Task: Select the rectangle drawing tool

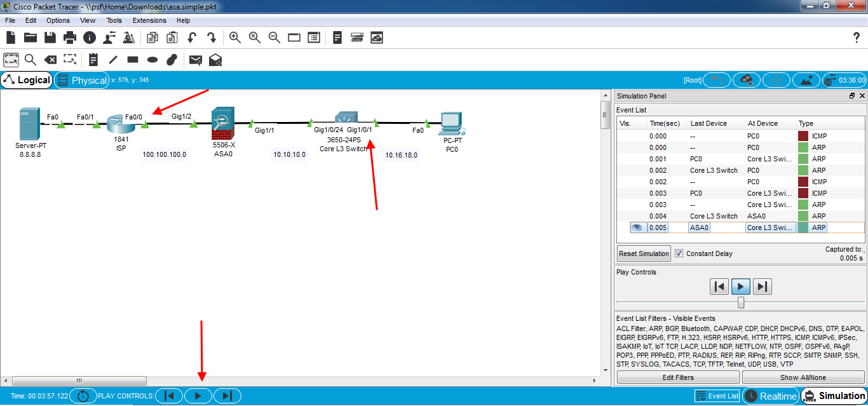Action: click(x=132, y=60)
